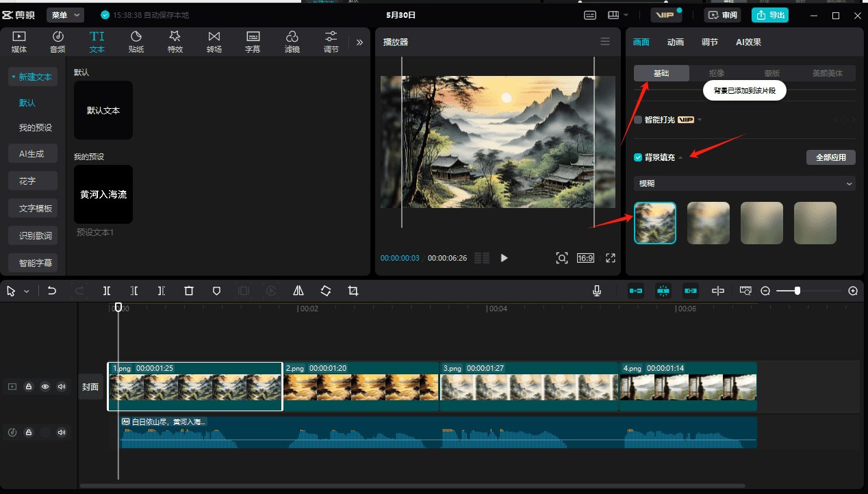The width and height of the screenshot is (868, 494).
Task: Open the 蒙版 sub-tab
Action: 772,73
